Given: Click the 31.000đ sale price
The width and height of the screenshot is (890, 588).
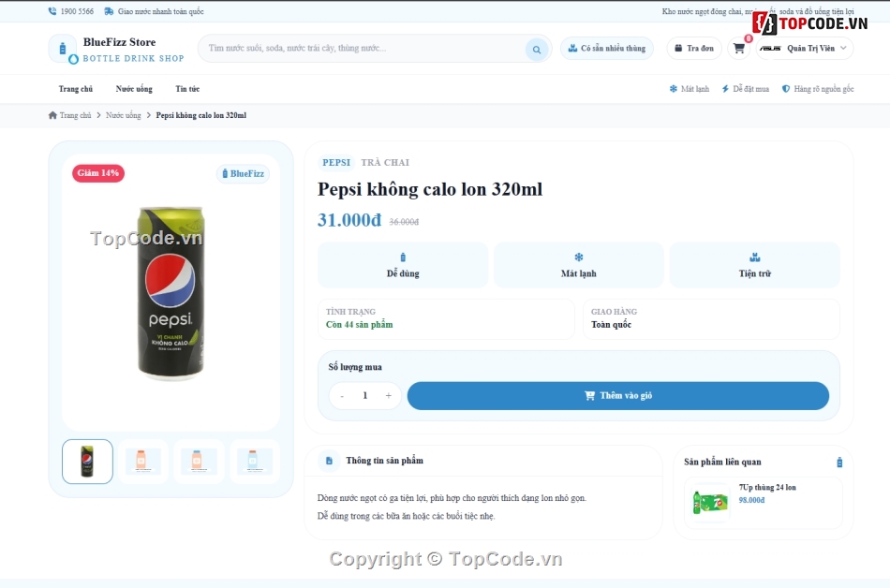Looking at the screenshot, I should pyautogui.click(x=349, y=220).
